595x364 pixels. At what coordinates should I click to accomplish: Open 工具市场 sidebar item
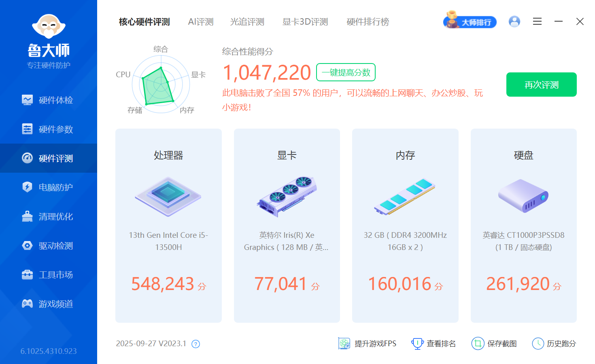(49, 275)
